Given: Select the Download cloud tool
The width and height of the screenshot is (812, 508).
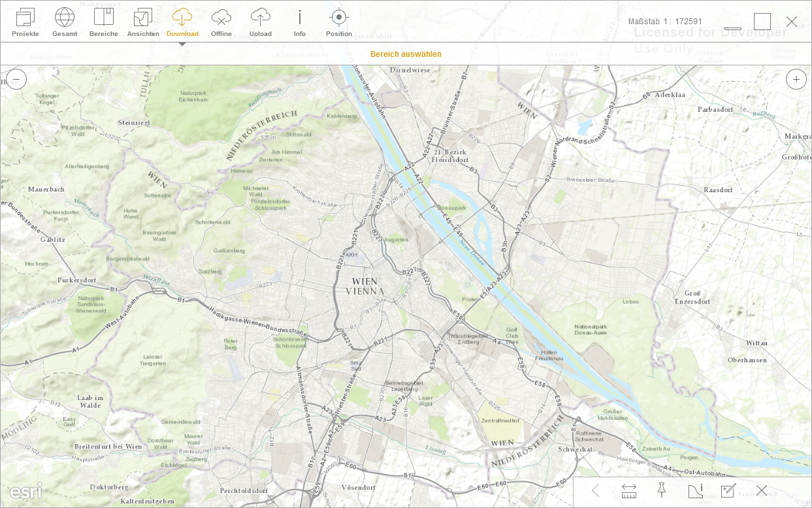Looking at the screenshot, I should tap(182, 22).
